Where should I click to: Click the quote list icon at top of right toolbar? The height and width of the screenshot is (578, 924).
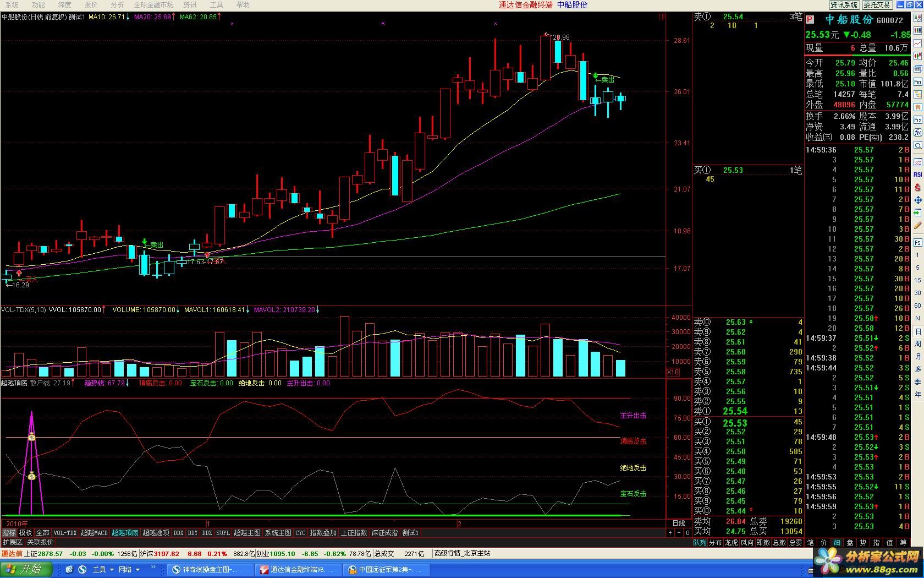pyautogui.click(x=918, y=18)
